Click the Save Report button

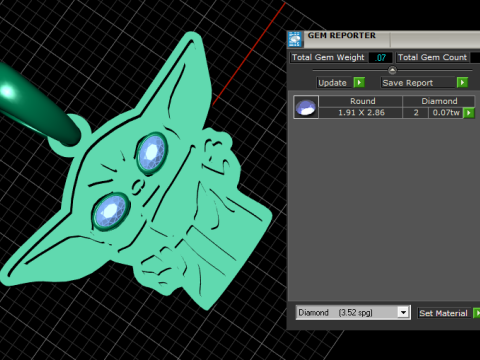point(419,83)
